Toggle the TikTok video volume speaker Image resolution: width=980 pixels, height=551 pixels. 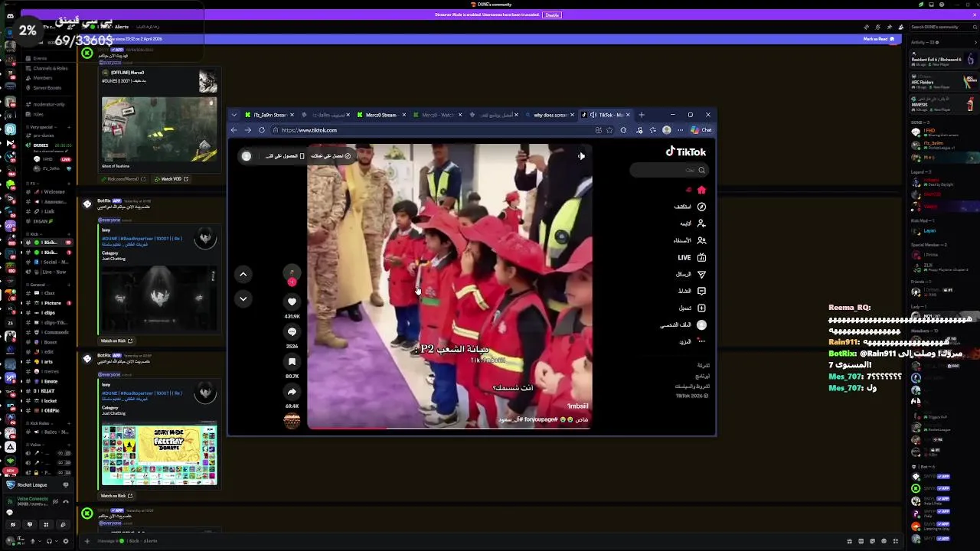pyautogui.click(x=581, y=156)
